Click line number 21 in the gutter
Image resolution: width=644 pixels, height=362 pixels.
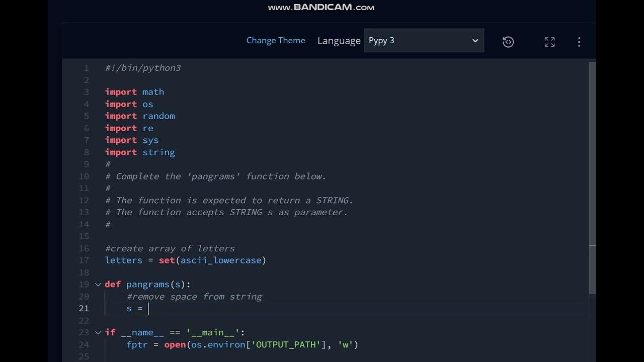tap(84, 309)
